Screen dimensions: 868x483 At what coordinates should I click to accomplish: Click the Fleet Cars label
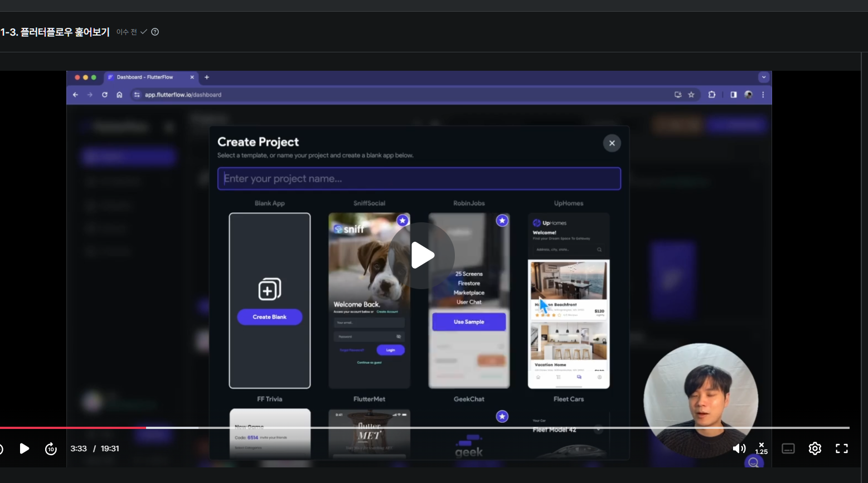[x=569, y=399]
